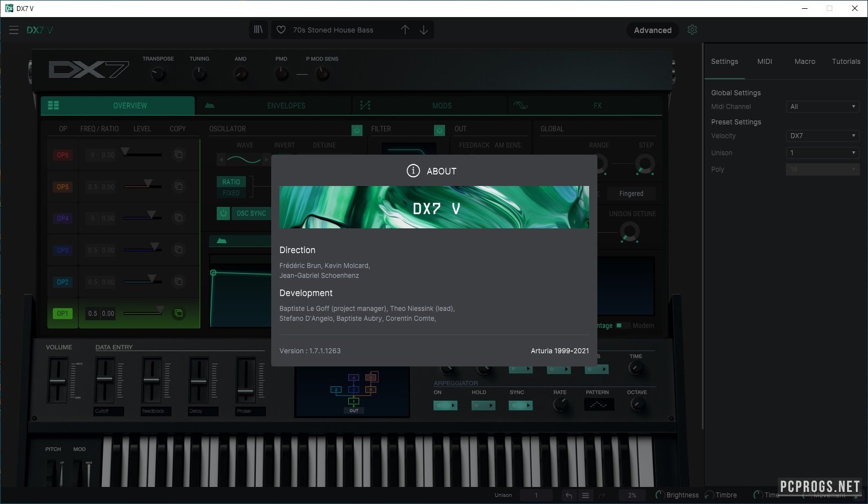Switch to the Envelopes tab
The height and width of the screenshot is (504, 868).
274,106
